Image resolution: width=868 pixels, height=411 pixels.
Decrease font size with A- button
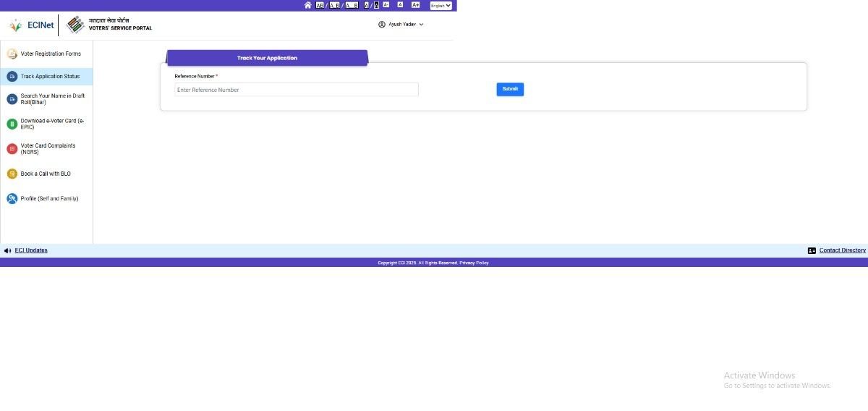pos(386,5)
